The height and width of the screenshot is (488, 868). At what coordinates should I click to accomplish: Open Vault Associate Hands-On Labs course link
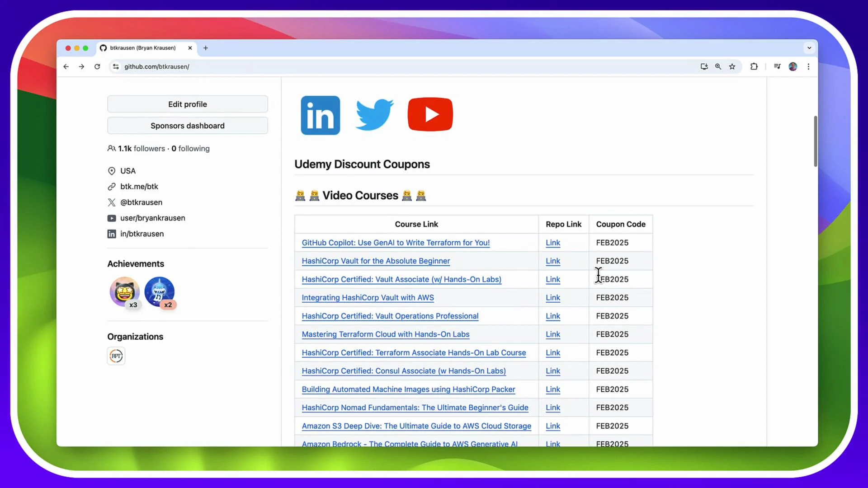coord(401,279)
